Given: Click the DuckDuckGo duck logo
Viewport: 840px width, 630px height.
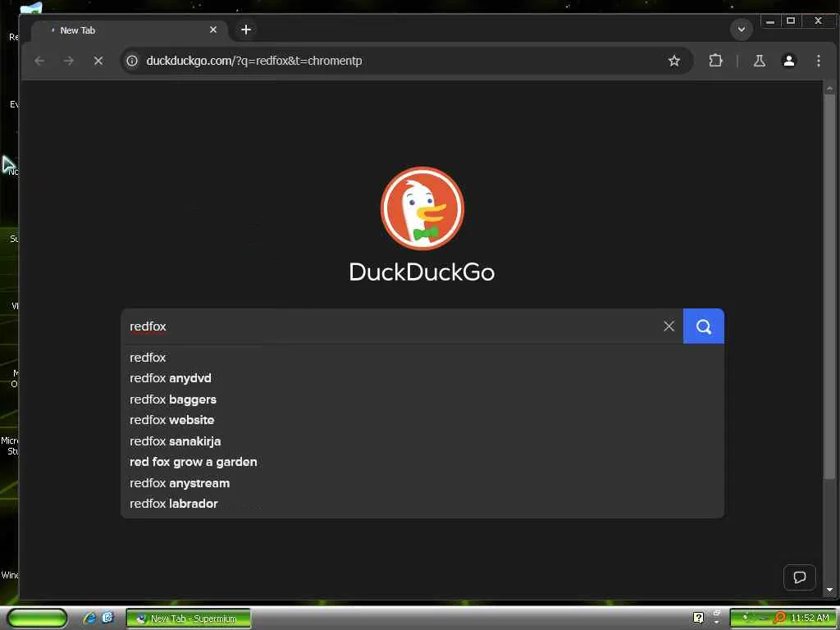Looking at the screenshot, I should (422, 208).
